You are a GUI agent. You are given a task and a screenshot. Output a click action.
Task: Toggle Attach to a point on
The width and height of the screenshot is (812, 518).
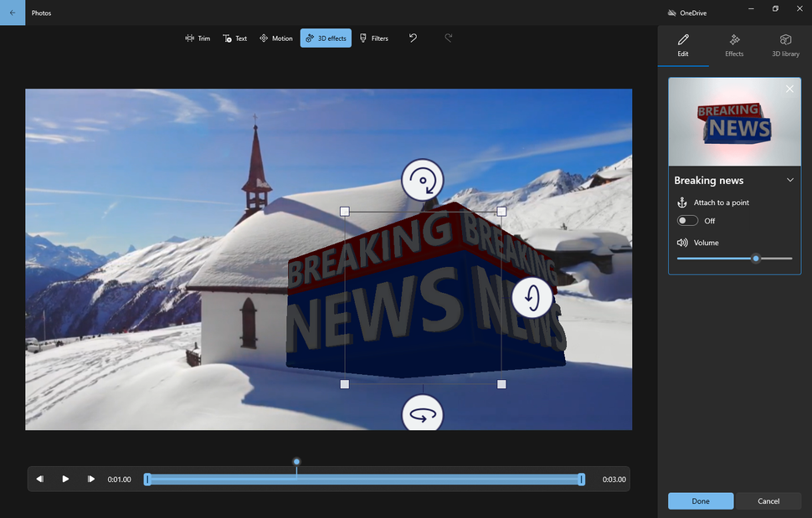tap(687, 220)
